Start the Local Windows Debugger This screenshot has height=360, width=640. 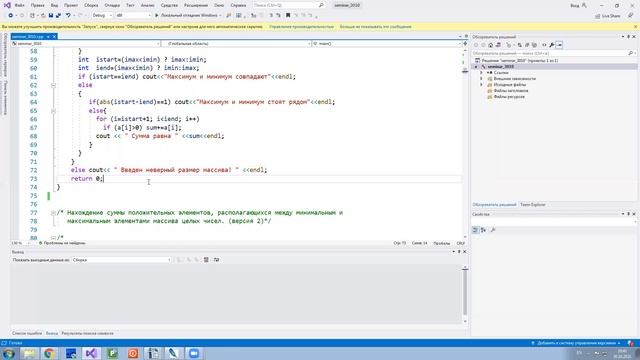coord(188,16)
